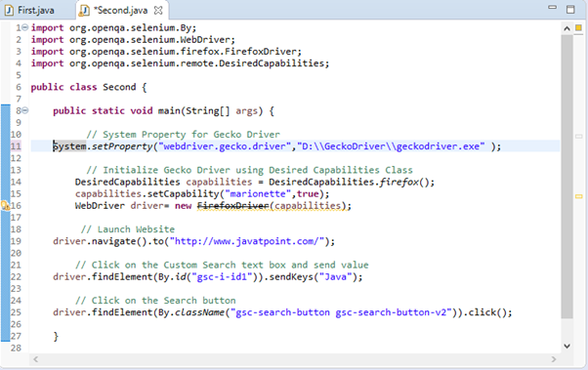Select the Second.java editor tab
The height and width of the screenshot is (370, 588).
tap(120, 10)
